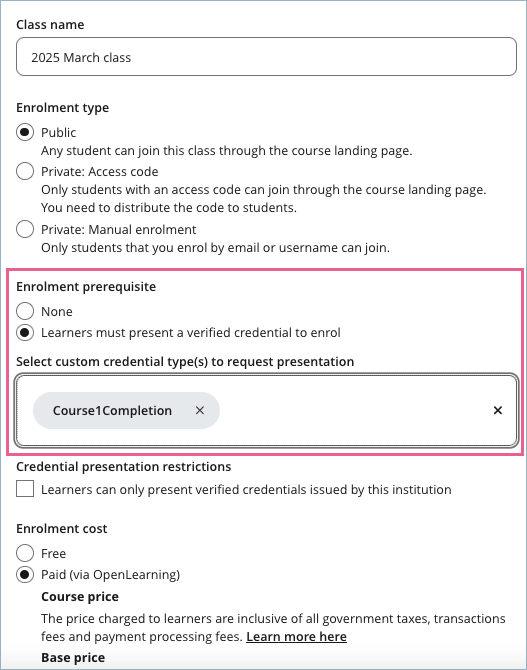Select Private: Manual enrolment radio button
This screenshot has width=527, height=670.
tap(25, 229)
